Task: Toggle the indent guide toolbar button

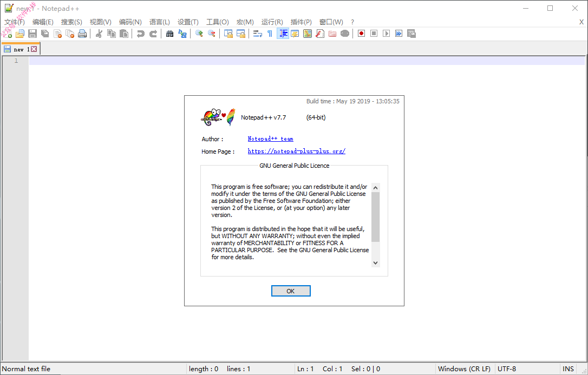Action: pos(283,34)
